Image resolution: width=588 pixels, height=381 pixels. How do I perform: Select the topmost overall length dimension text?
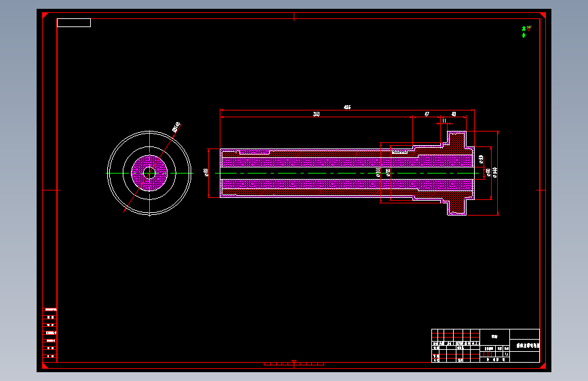[347, 107]
